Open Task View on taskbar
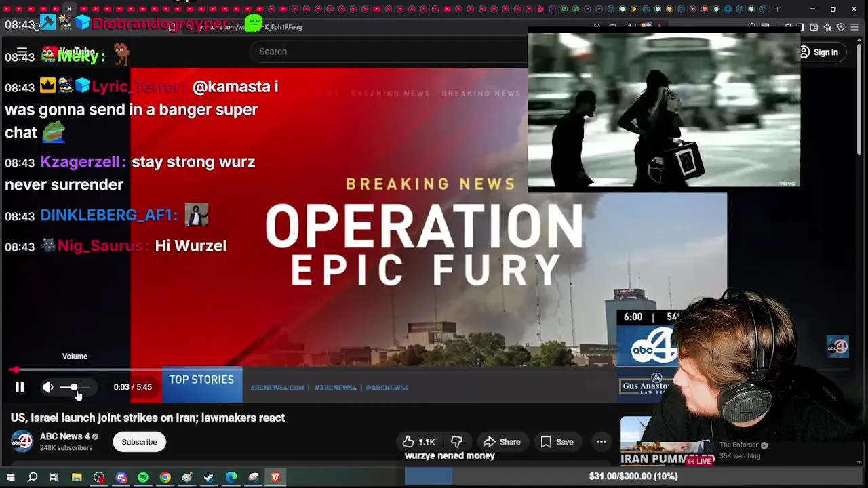The image size is (868, 488). [x=54, y=477]
